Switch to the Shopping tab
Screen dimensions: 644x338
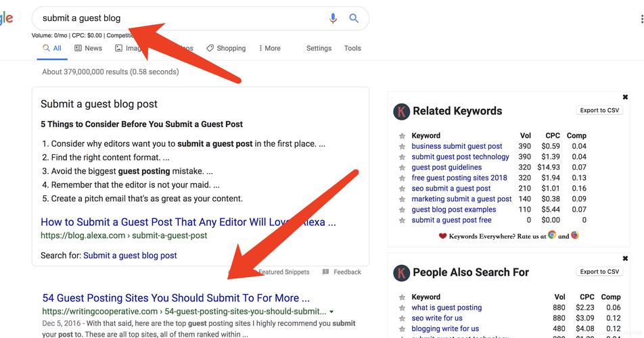(226, 49)
